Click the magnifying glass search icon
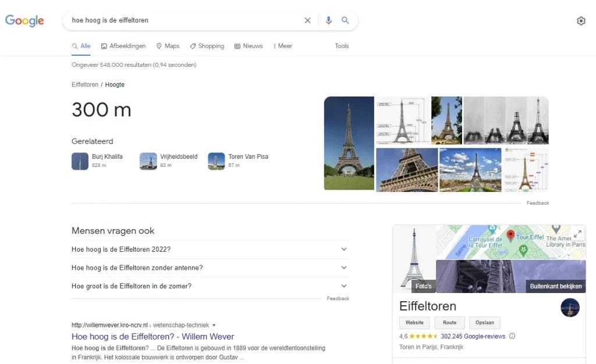The height and width of the screenshot is (364, 596). 345,20
